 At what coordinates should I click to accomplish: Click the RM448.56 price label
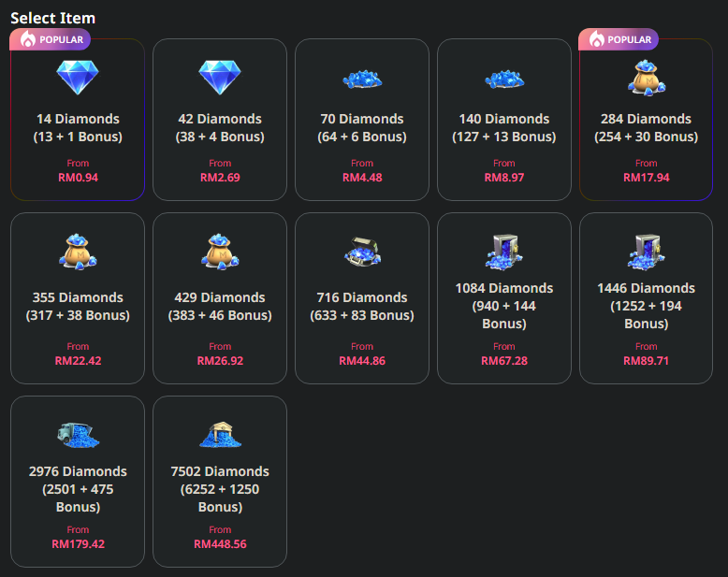[x=220, y=544]
